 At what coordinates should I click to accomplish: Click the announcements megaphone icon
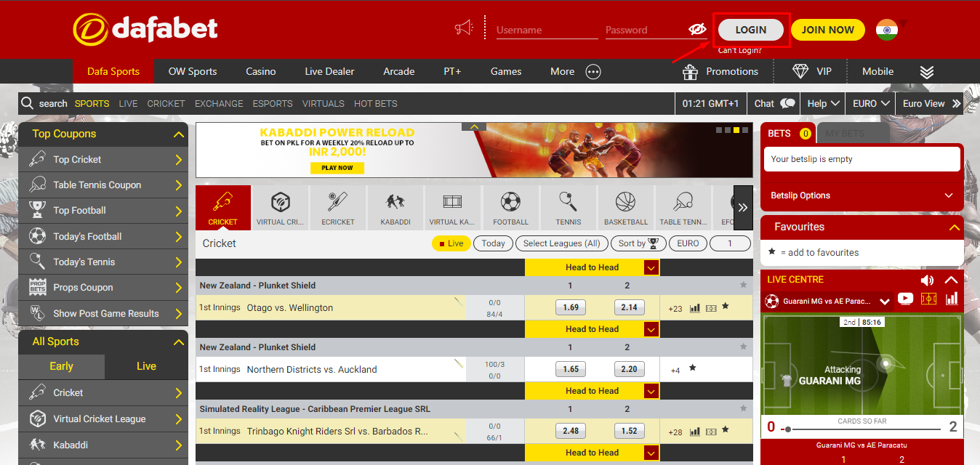pos(463,29)
